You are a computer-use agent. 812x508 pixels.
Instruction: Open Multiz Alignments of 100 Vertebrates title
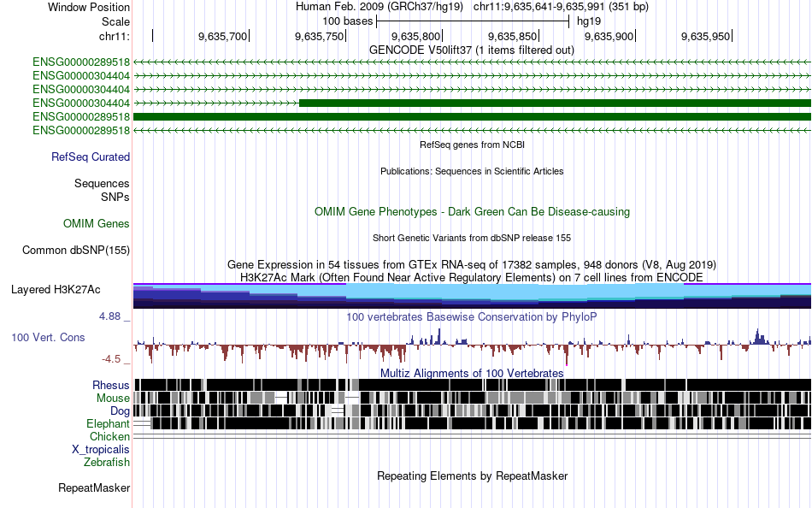coord(472,373)
